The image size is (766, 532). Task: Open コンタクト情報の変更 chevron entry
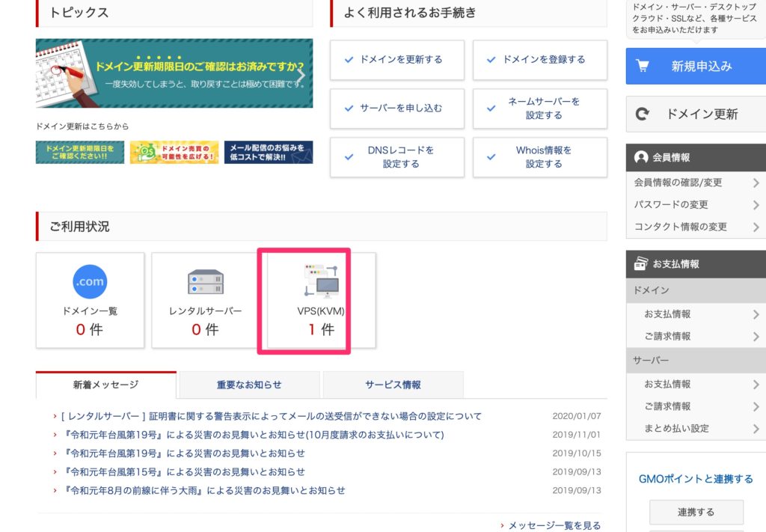tap(756, 227)
